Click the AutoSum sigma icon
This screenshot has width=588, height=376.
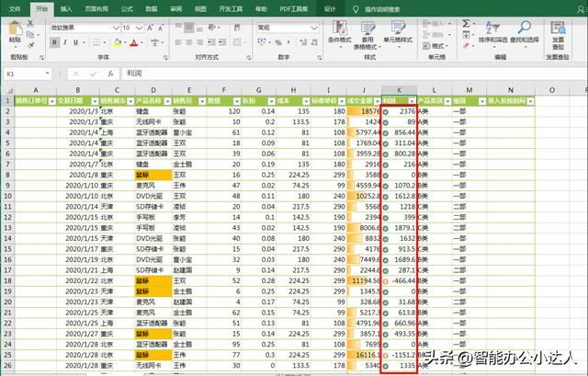click(x=466, y=24)
